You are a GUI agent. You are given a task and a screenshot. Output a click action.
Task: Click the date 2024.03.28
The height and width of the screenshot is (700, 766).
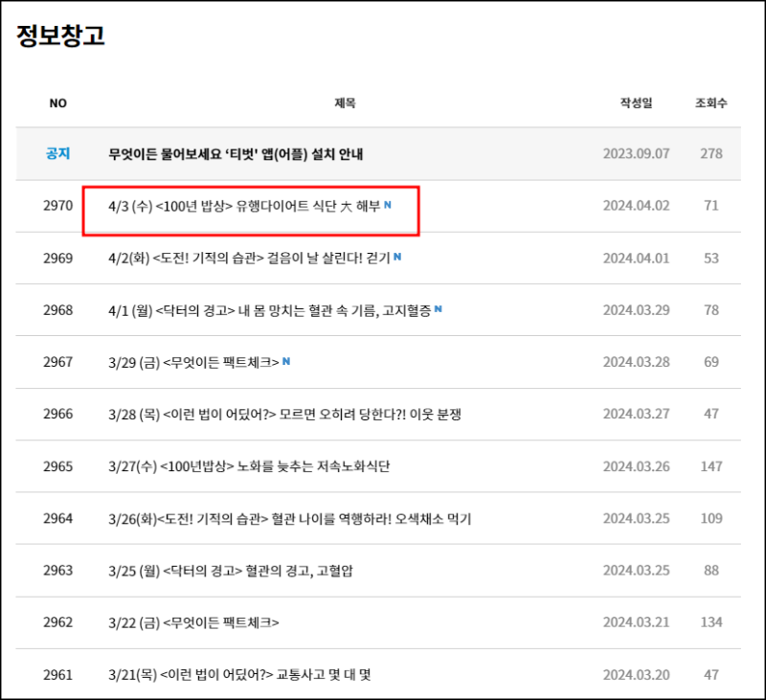point(636,362)
